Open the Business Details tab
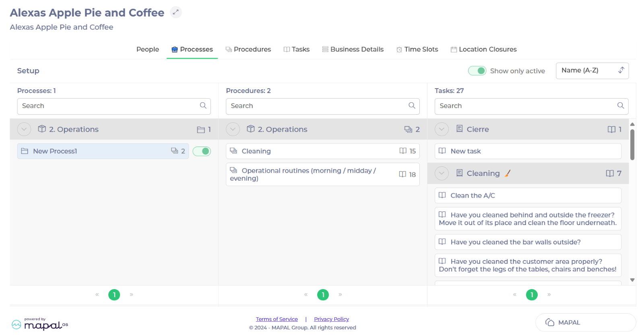The height and width of the screenshot is (335, 644). point(353,49)
